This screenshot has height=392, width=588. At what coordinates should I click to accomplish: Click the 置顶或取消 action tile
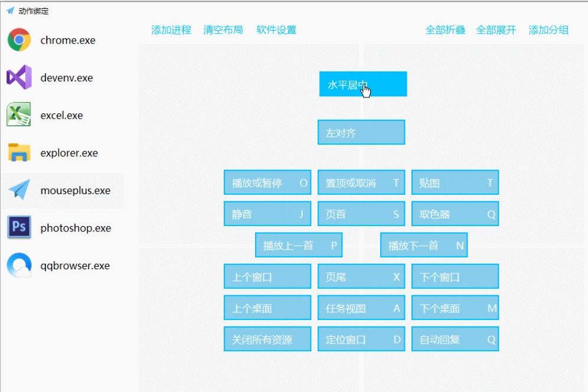pos(361,182)
